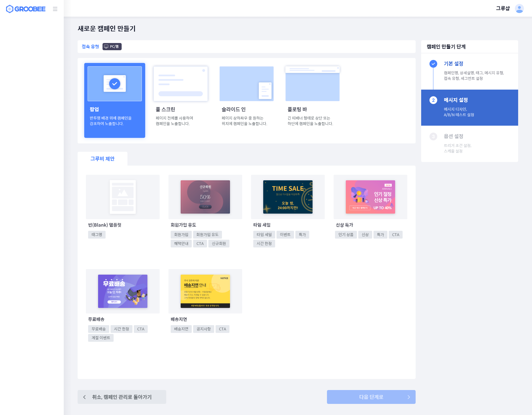
Task: Click the step 3 옵션 설정 number icon
Action: 433,136
